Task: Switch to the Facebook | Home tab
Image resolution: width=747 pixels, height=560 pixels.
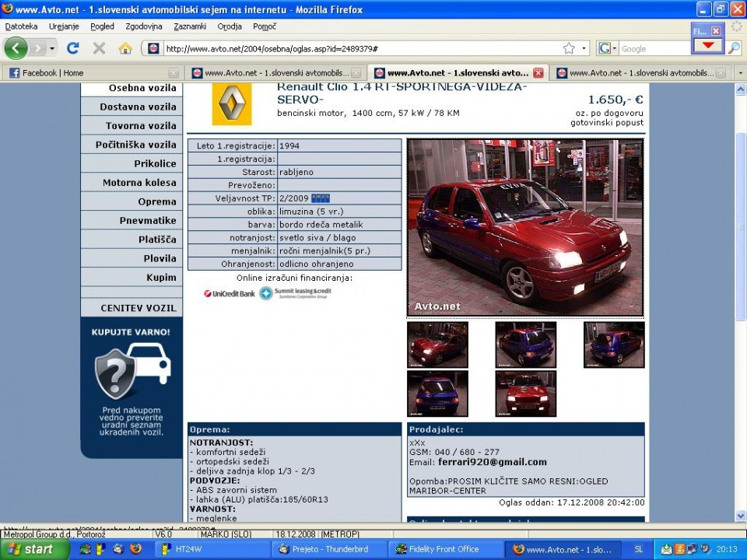Action: point(94,73)
